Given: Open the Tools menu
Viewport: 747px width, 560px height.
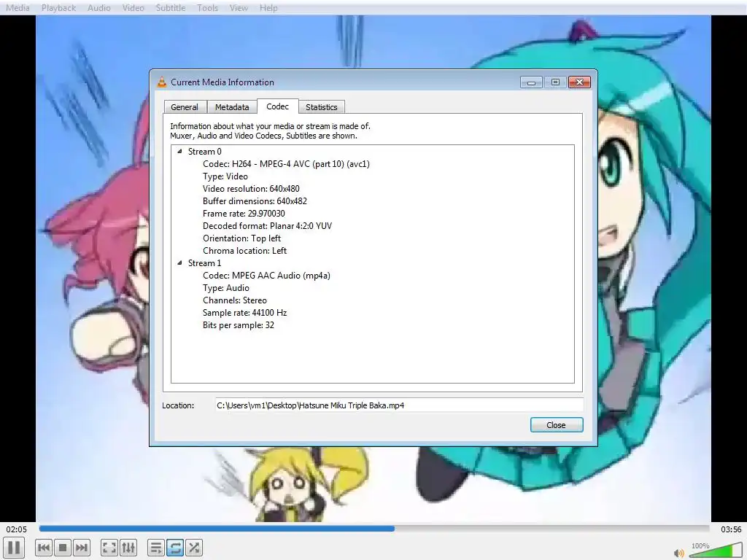Looking at the screenshot, I should pos(207,7).
